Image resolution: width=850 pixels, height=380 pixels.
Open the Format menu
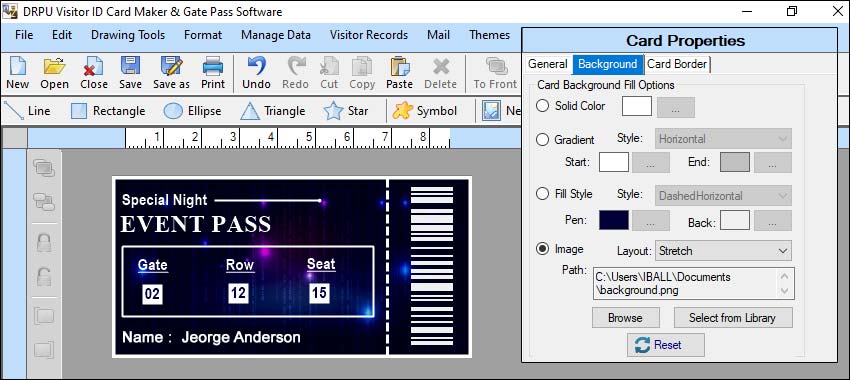tap(203, 35)
